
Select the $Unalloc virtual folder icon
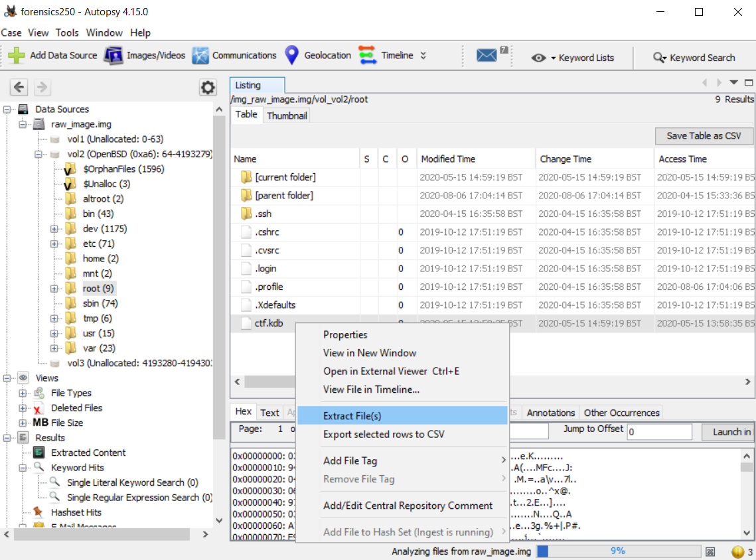(x=70, y=184)
